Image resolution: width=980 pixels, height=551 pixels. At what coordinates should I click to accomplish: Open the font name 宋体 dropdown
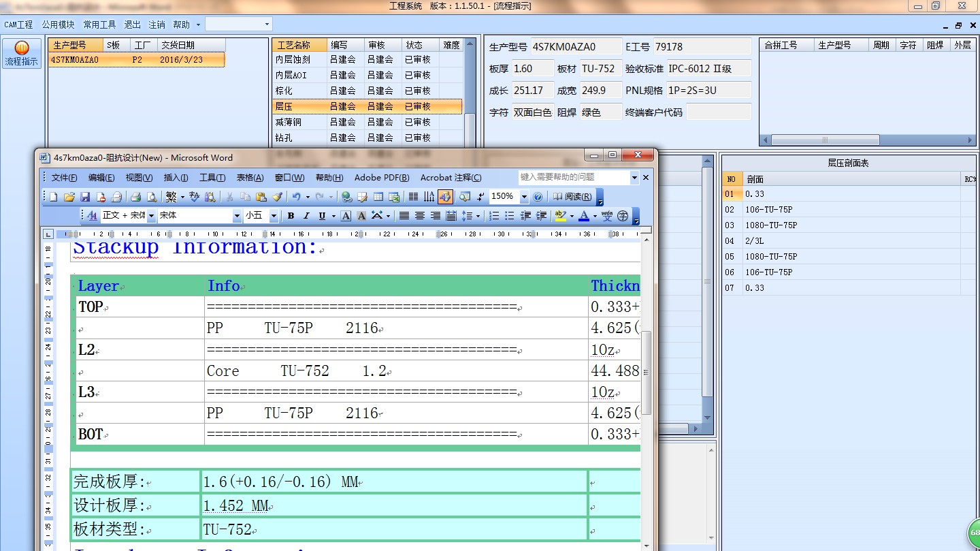pos(237,215)
